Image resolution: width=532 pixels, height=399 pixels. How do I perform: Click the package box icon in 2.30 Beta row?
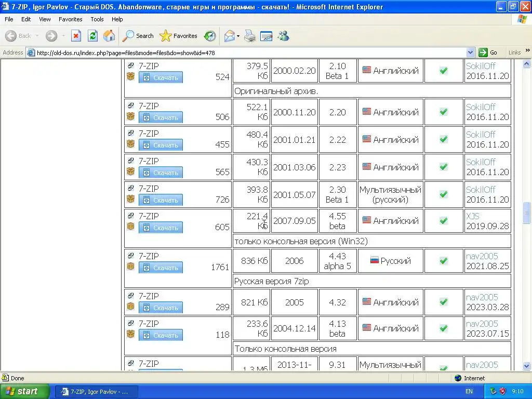point(130,198)
